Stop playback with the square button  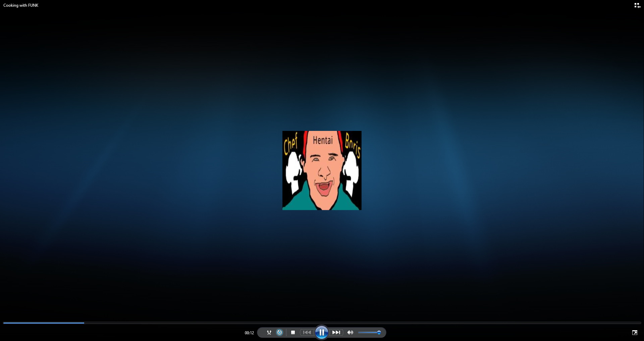[293, 332]
